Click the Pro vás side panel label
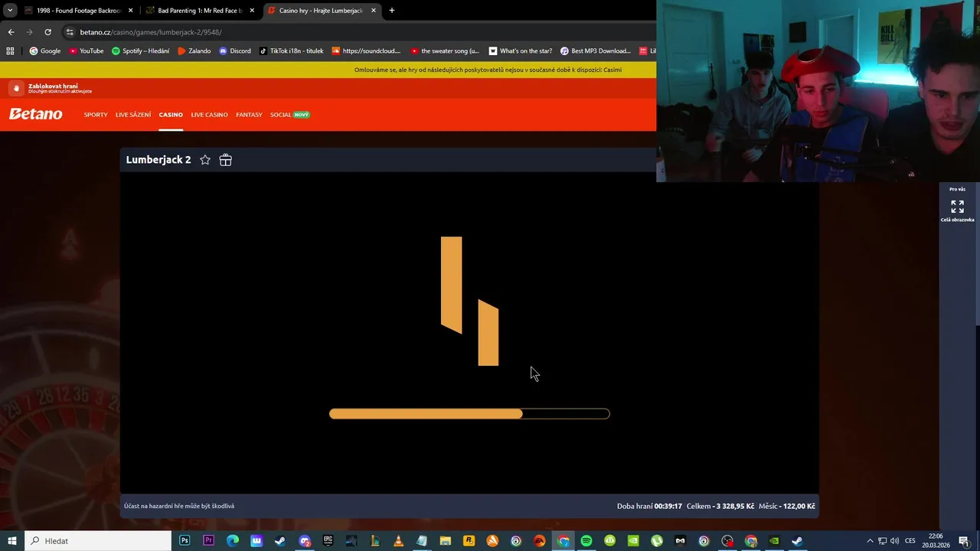Viewport: 980px width, 551px height. [957, 189]
